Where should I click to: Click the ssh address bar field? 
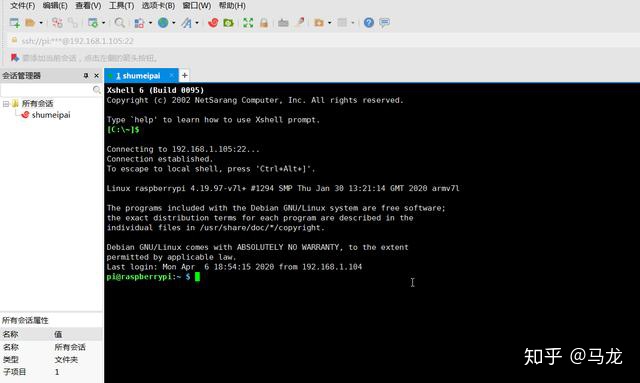tap(322, 41)
